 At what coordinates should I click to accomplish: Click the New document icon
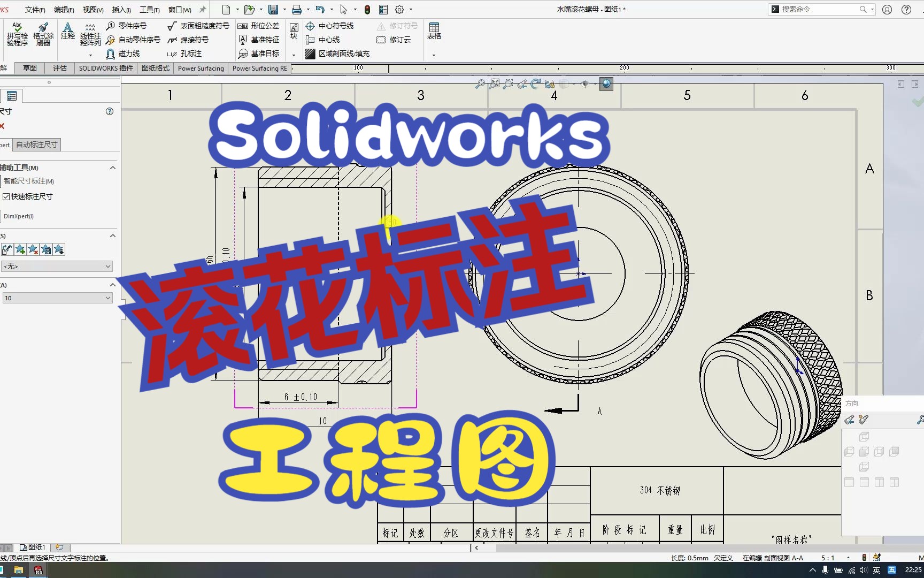[226, 10]
